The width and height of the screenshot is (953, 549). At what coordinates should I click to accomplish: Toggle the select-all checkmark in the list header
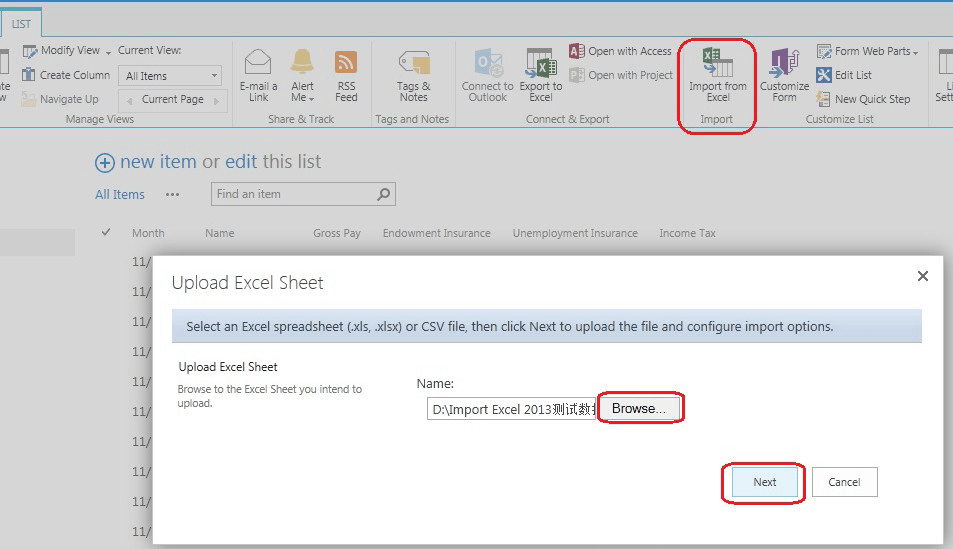coord(106,232)
